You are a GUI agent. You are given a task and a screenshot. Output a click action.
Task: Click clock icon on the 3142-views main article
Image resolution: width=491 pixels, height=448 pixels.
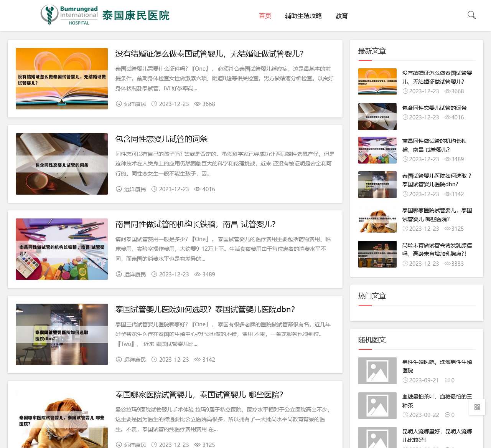click(x=154, y=360)
